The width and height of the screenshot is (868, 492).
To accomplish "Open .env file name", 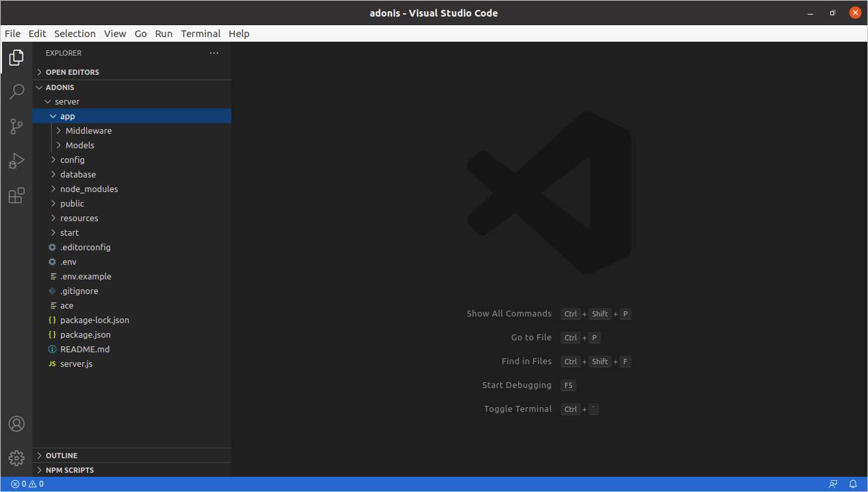I will tap(68, 262).
